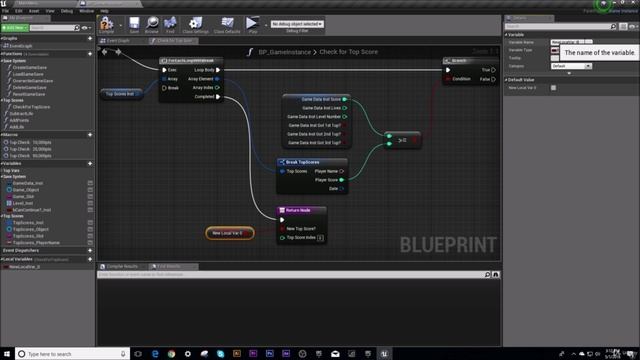Open Task View on taskbar
Screen dimensions: 640x360
tap(138, 354)
